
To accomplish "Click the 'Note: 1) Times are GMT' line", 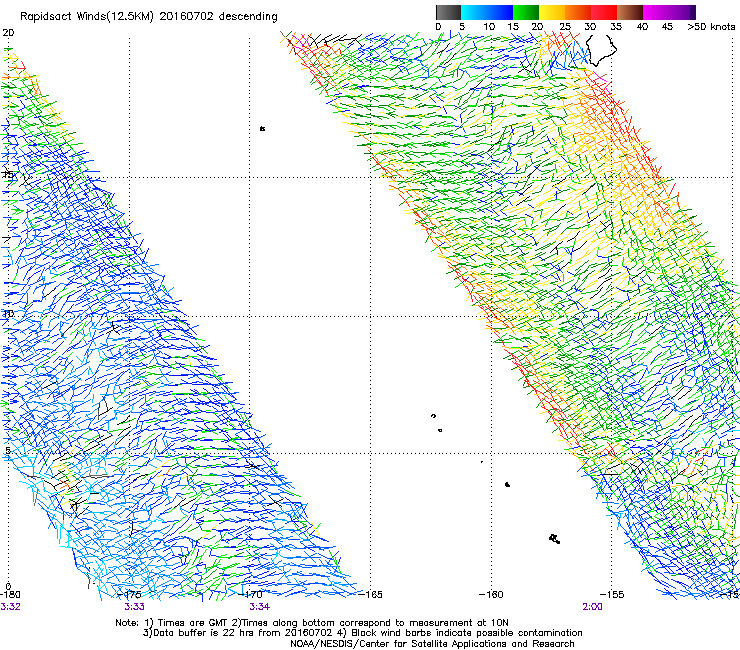I will tap(311, 623).
